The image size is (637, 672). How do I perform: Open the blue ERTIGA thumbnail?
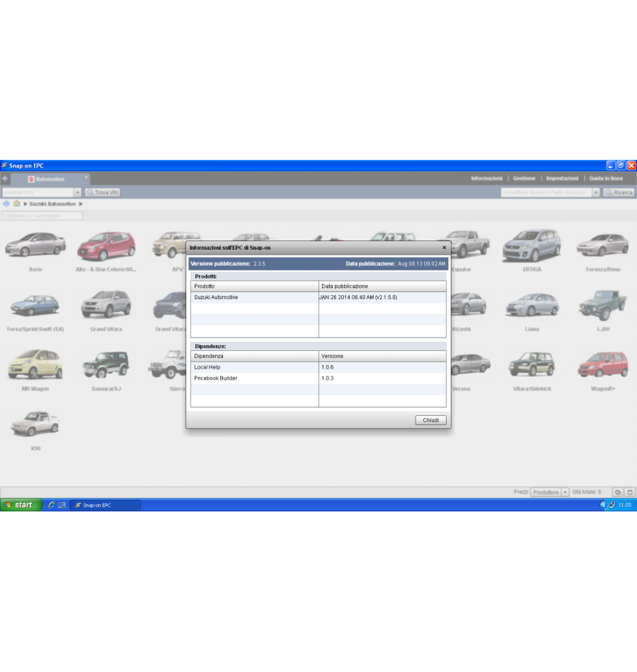pos(532,245)
